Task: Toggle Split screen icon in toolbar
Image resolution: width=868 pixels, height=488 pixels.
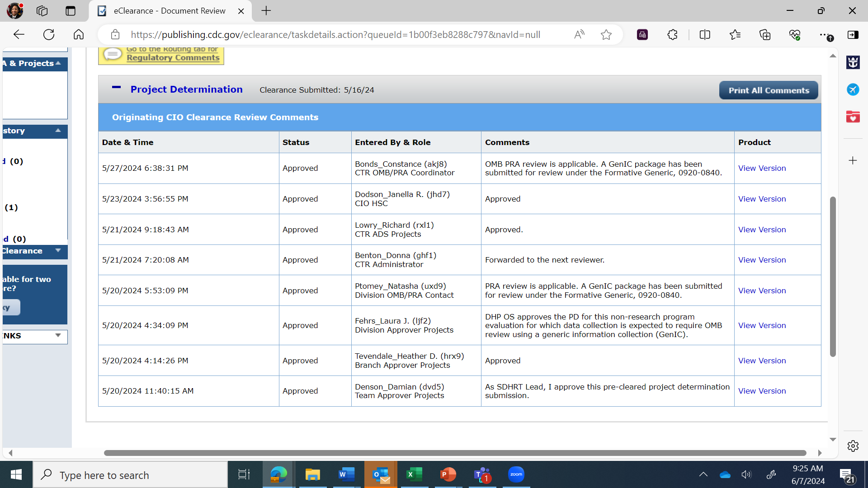Action: 704,35
